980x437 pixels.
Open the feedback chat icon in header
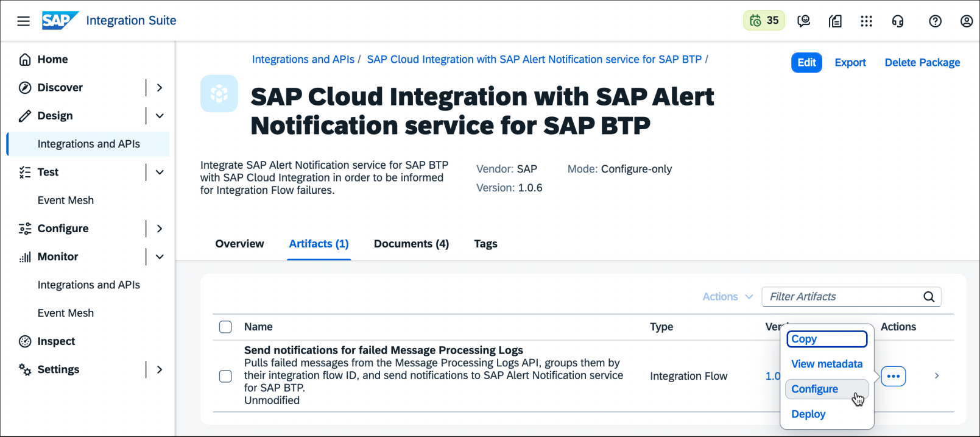tap(804, 21)
